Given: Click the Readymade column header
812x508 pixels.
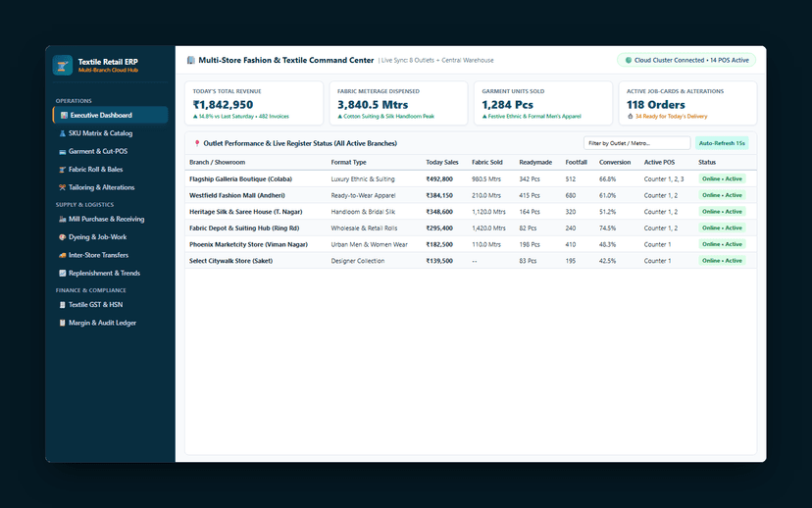Looking at the screenshot, I should point(535,163).
